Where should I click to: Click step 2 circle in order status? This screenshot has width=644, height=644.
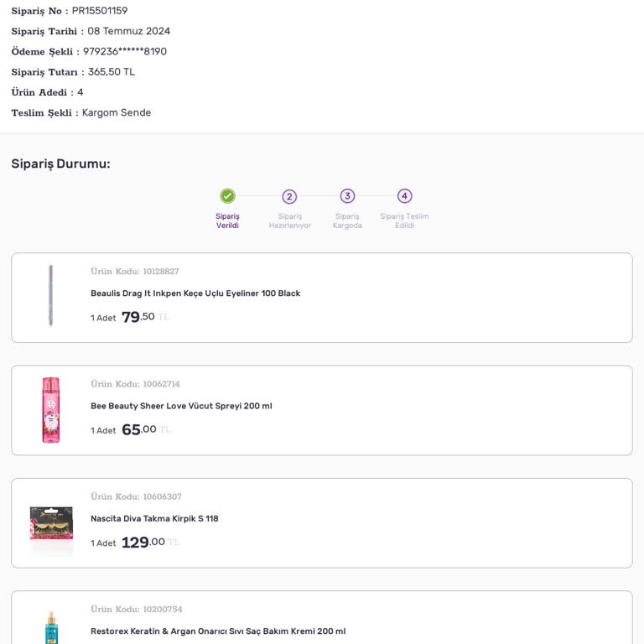click(x=289, y=196)
